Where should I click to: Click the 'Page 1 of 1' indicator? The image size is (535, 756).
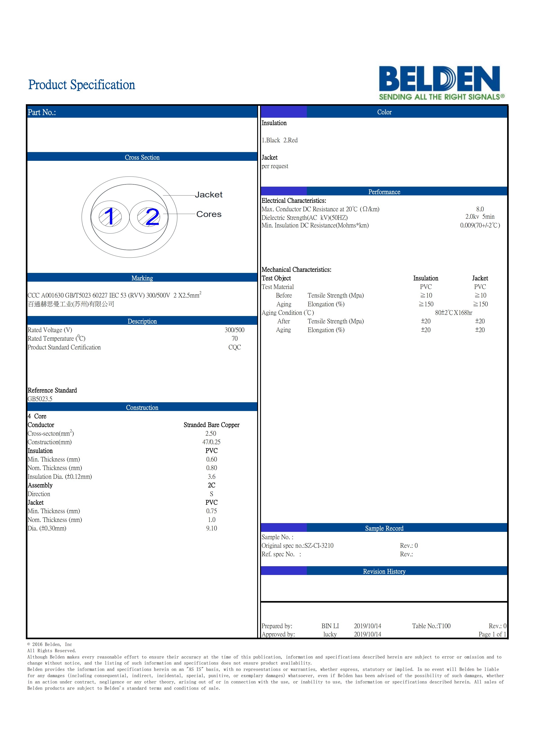492,634
